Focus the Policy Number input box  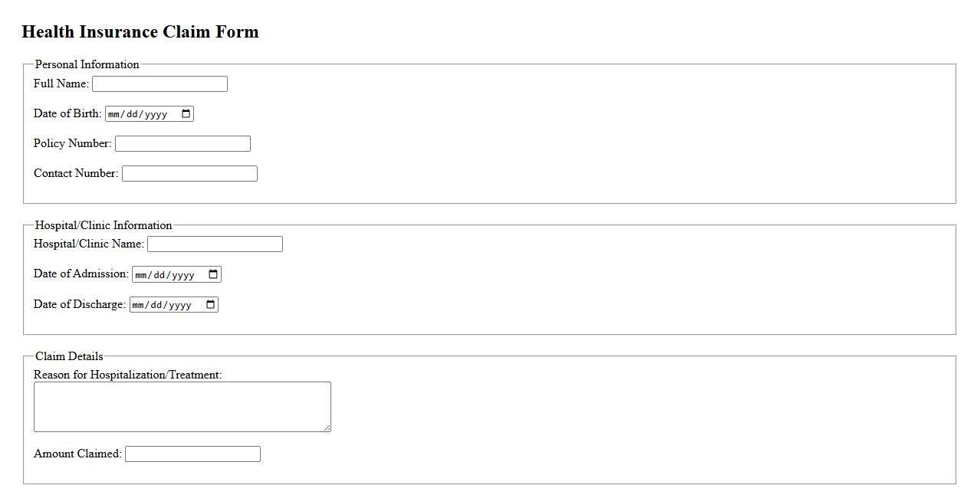coord(183,144)
